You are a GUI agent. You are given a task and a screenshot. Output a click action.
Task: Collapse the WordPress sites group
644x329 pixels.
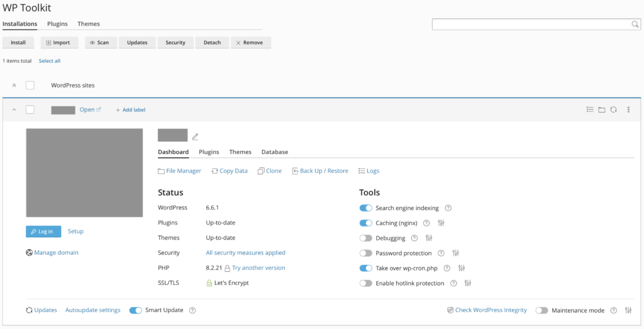point(14,85)
